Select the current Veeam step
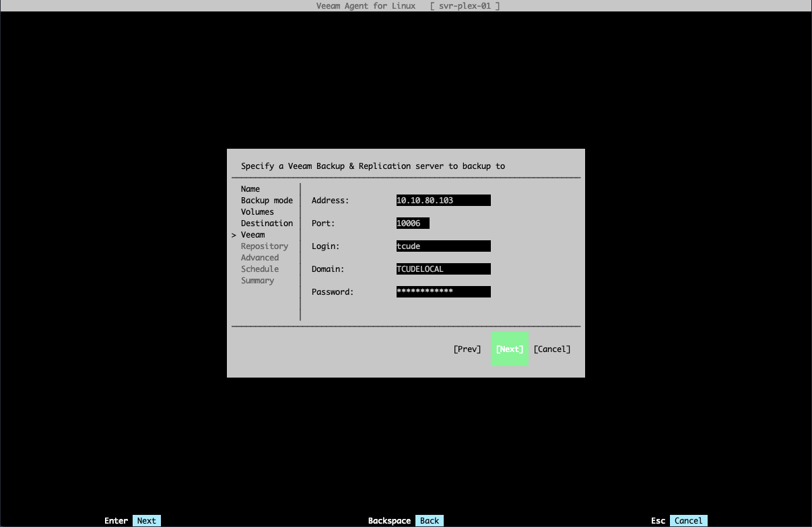This screenshot has width=812, height=527. point(253,235)
